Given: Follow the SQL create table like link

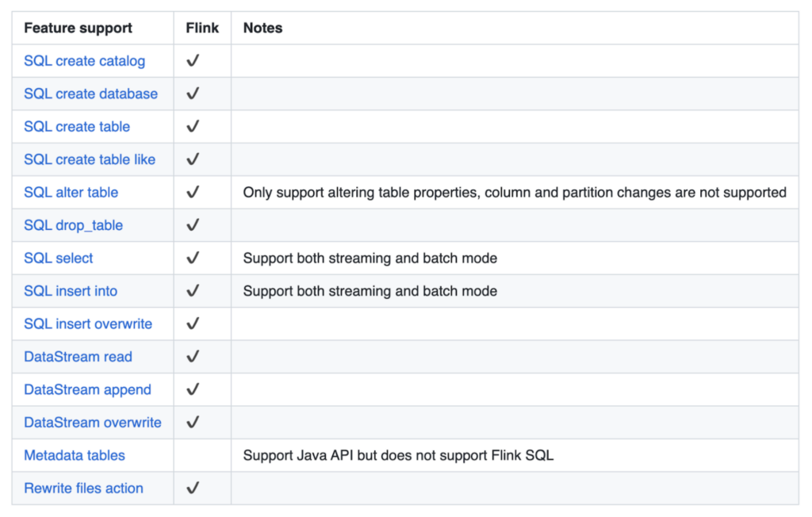Looking at the screenshot, I should tap(90, 159).
